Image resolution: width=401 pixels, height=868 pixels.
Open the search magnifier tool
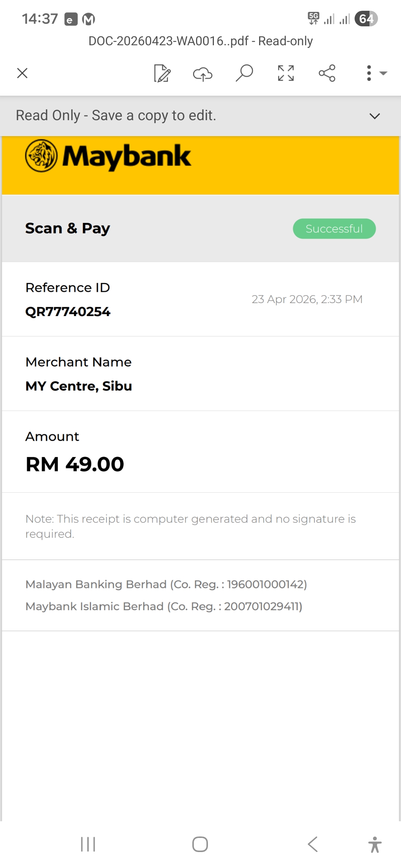point(244,73)
